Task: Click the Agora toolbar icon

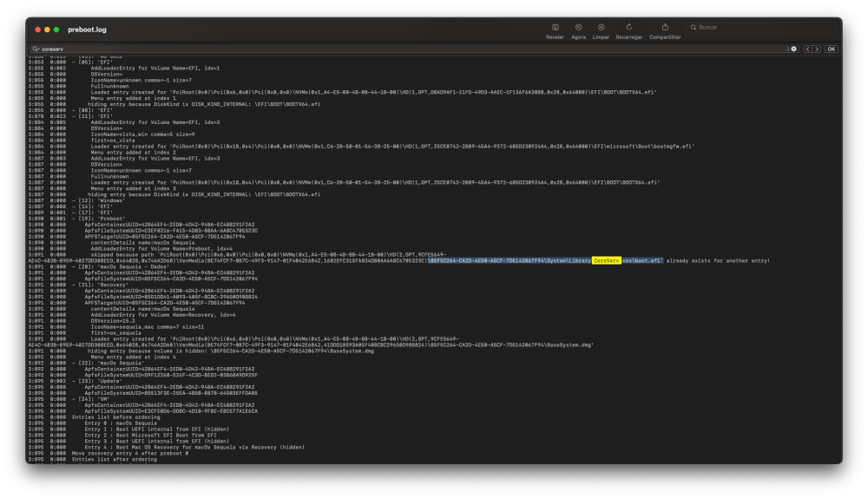Action: point(578,27)
